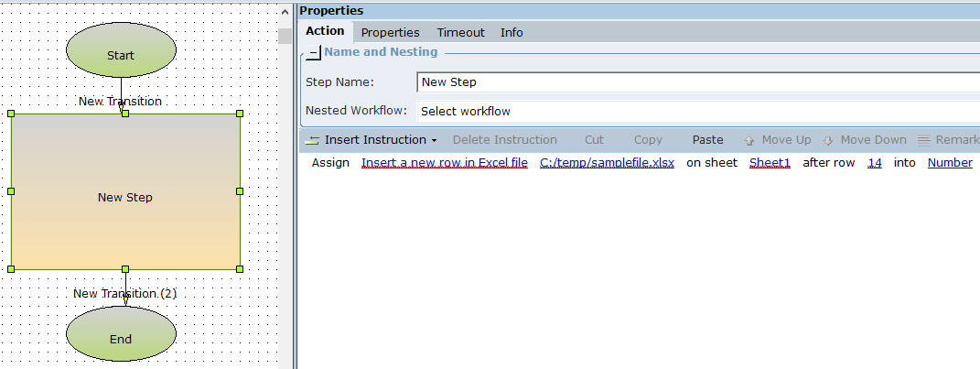Switch to the Properties tab
980x369 pixels.
(x=390, y=32)
